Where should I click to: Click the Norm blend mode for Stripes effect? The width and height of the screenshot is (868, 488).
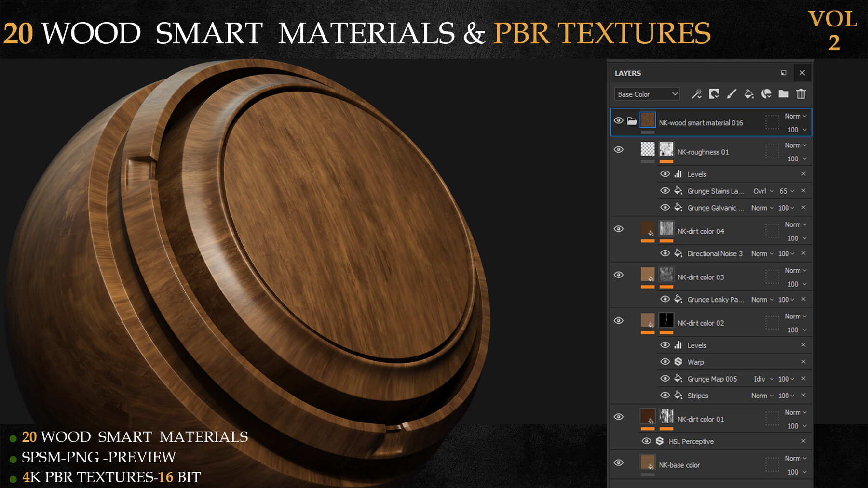[759, 396]
